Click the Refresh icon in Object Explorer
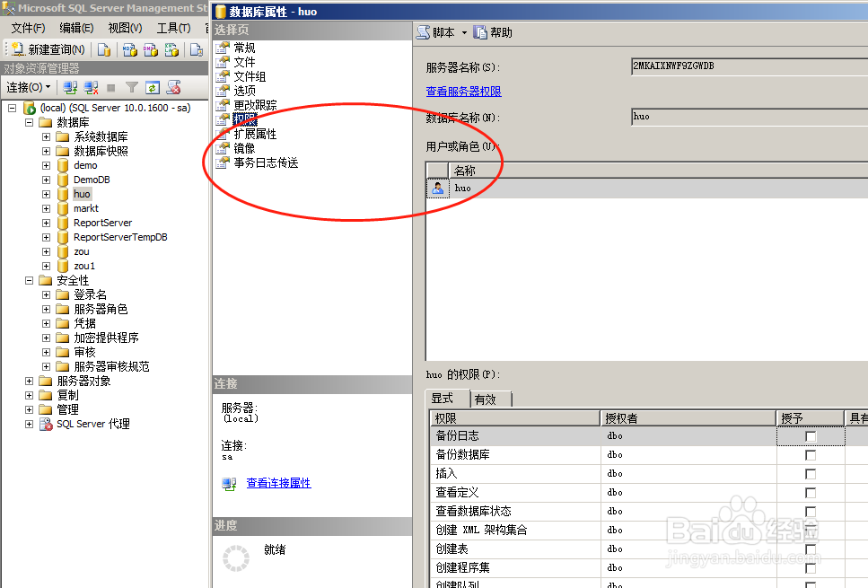This screenshot has width=868, height=588. pos(153,87)
